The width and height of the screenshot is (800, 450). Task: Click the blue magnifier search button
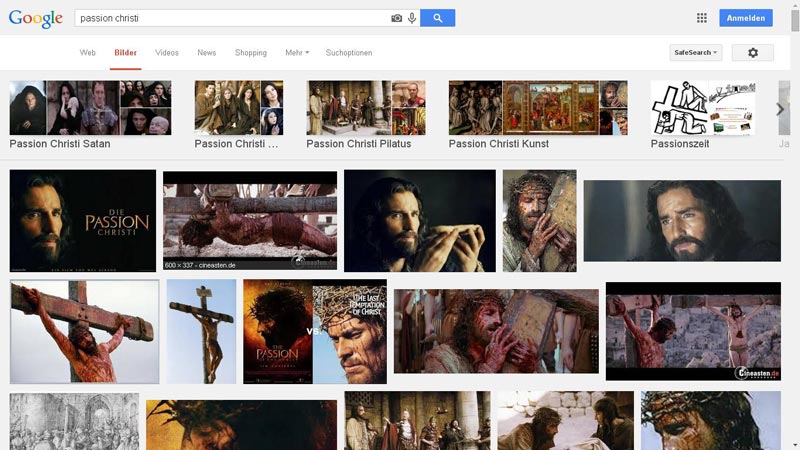click(437, 18)
